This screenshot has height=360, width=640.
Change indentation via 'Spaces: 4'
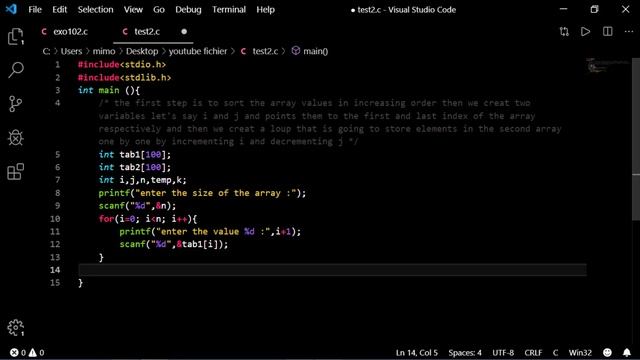tap(465, 352)
